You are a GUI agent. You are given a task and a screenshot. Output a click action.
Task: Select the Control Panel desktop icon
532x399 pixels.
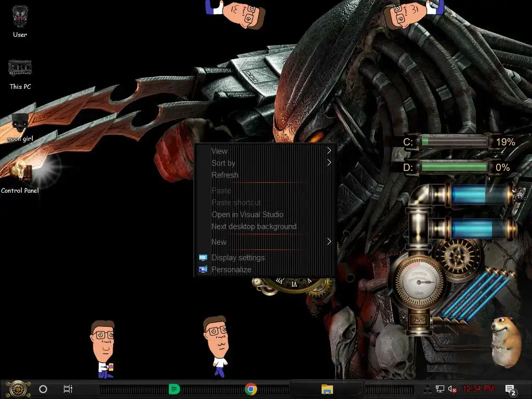pos(20,178)
